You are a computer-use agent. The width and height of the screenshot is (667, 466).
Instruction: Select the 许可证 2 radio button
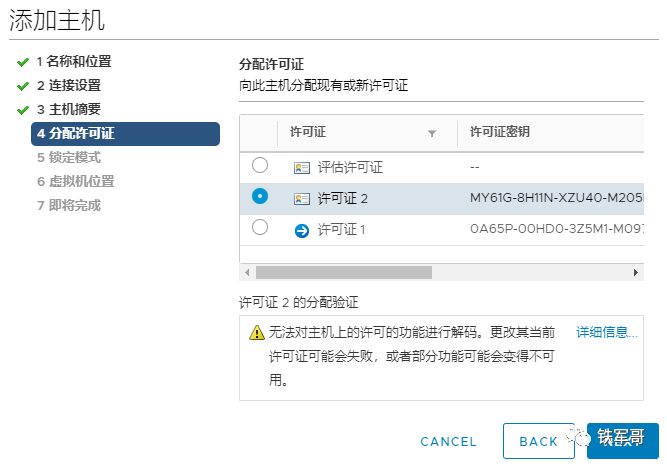pyautogui.click(x=259, y=196)
